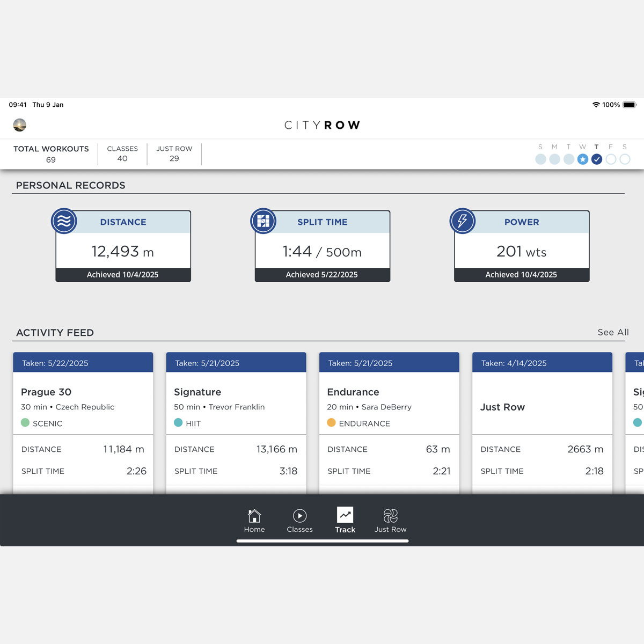The image size is (644, 644).
Task: Tap the orange ENDURANCE category dot
Action: coord(331,422)
